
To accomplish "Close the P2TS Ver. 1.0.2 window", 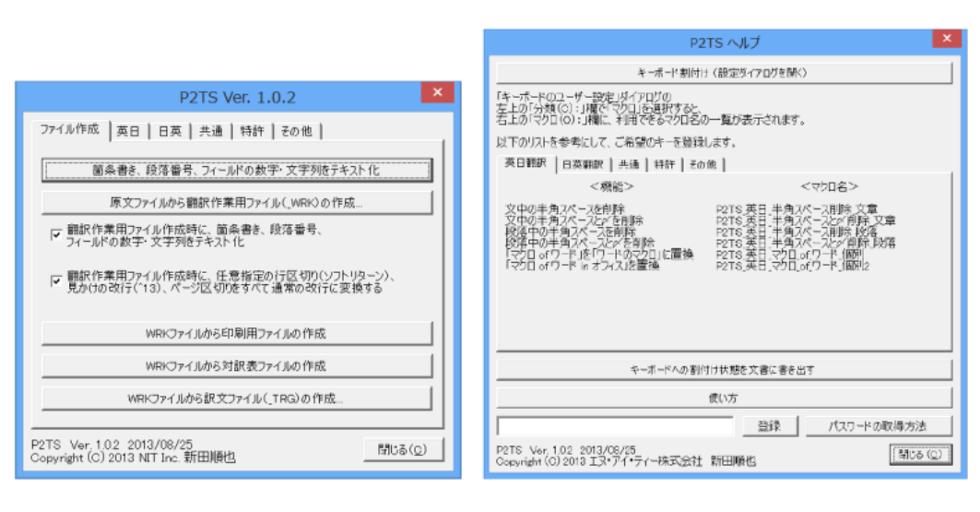I will pyautogui.click(x=436, y=93).
